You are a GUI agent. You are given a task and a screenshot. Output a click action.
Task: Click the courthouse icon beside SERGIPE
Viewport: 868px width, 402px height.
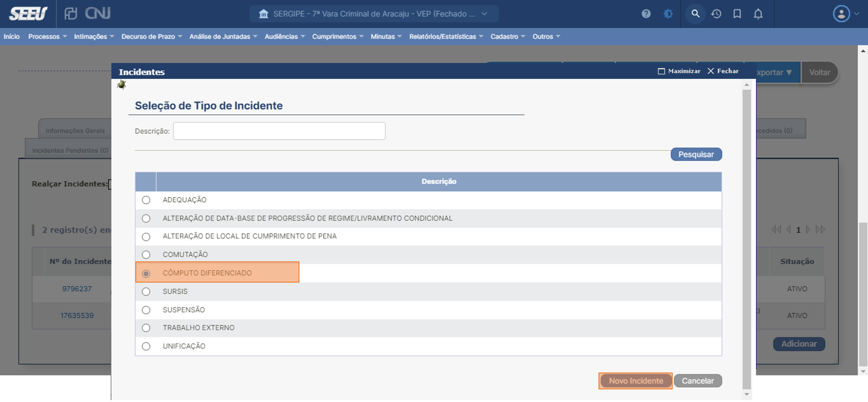click(263, 14)
